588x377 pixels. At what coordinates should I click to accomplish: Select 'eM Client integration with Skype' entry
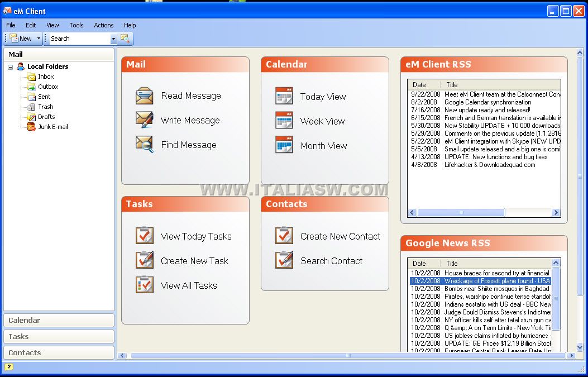click(485, 141)
